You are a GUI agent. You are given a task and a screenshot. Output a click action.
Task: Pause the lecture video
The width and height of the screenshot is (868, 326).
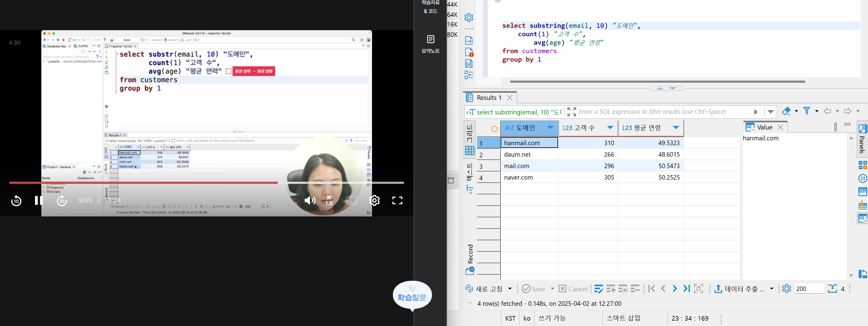[x=39, y=200]
